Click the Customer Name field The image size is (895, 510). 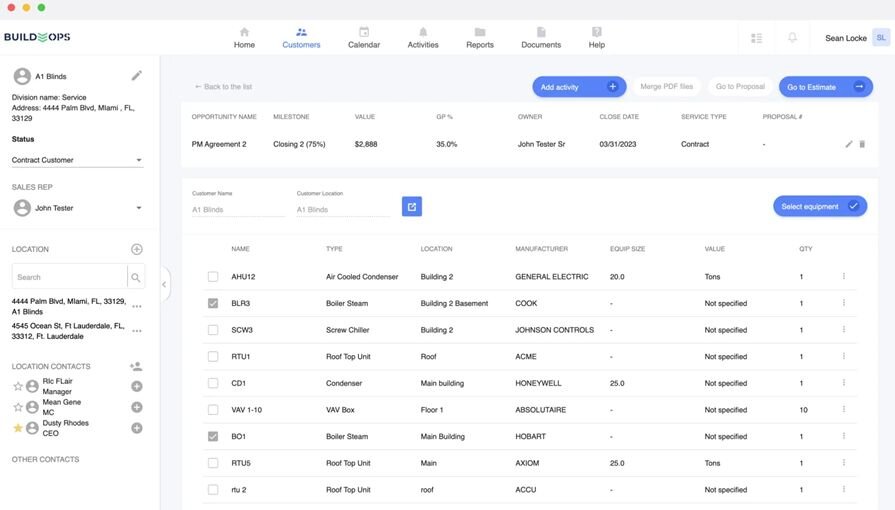[238, 210]
